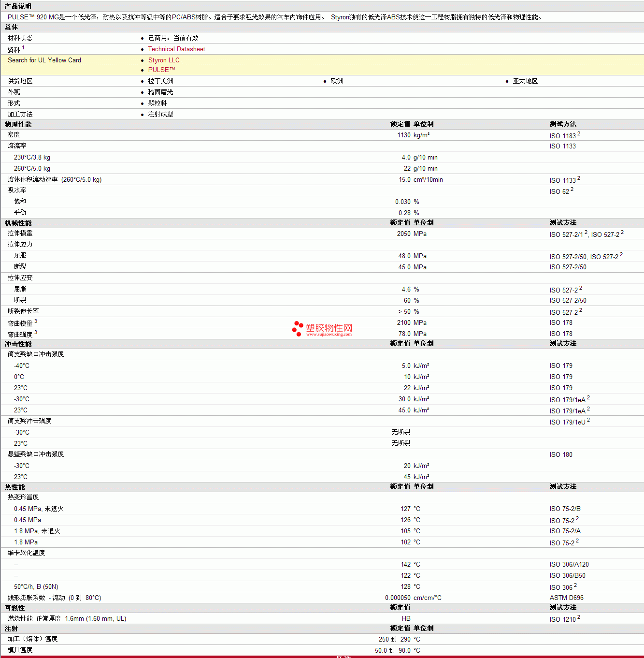Follow the Styron LLC link
The height and width of the screenshot is (658, 644).
[164, 60]
